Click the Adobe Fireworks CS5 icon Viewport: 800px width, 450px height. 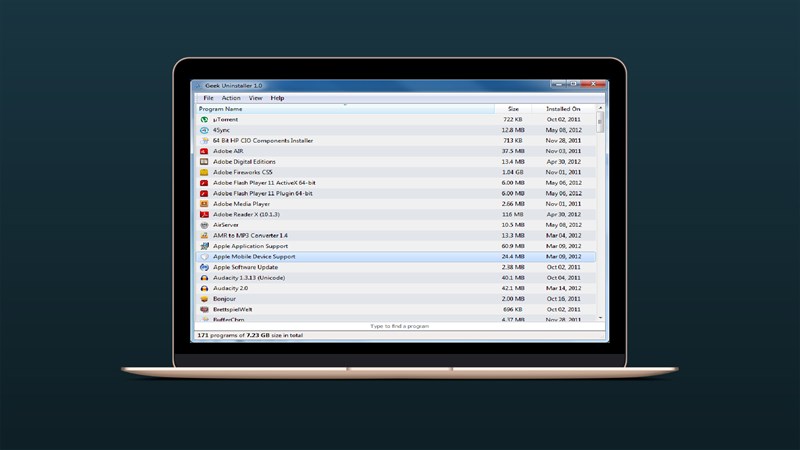tap(204, 172)
